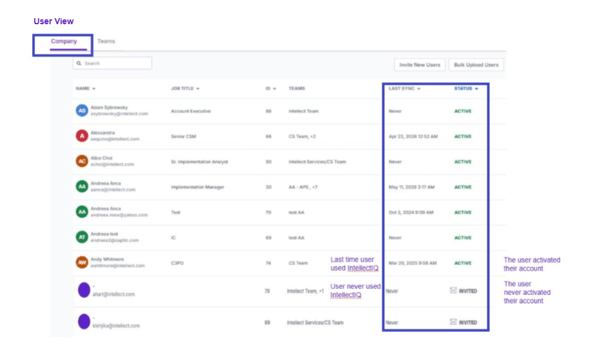This screenshot has height=364, width=596.
Task: Select Alice Choi's AC avatar
Action: [82, 161]
